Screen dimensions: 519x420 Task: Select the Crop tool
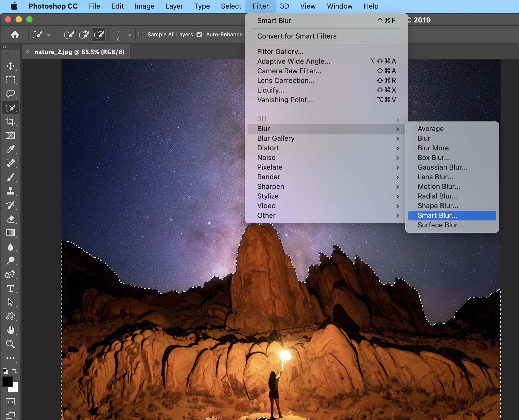click(10, 122)
